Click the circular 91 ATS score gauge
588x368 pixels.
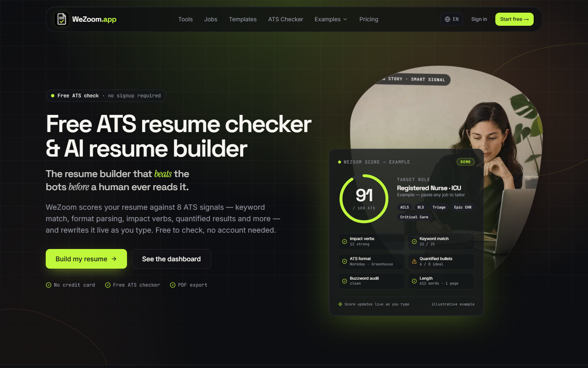pyautogui.click(x=364, y=199)
